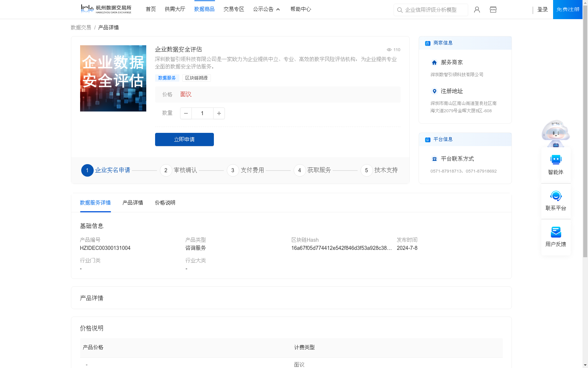This screenshot has width=588, height=368.
Task: Click product number HZIDEC00300131004
Action: [x=105, y=248]
